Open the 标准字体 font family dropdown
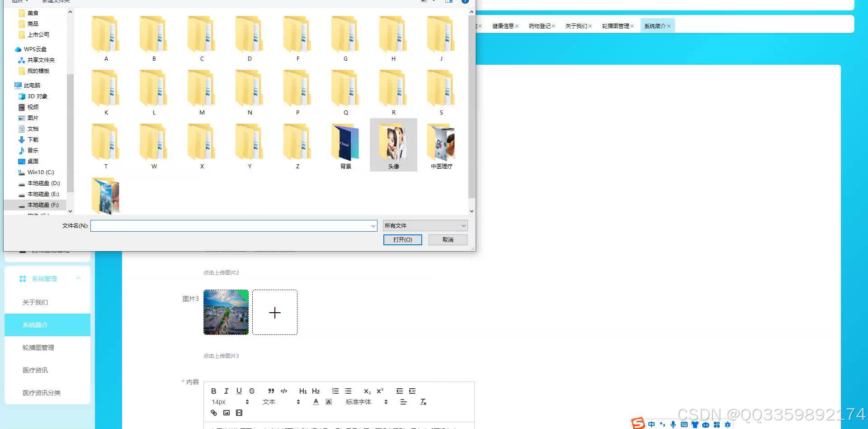Image resolution: width=868 pixels, height=429 pixels. 367,402
